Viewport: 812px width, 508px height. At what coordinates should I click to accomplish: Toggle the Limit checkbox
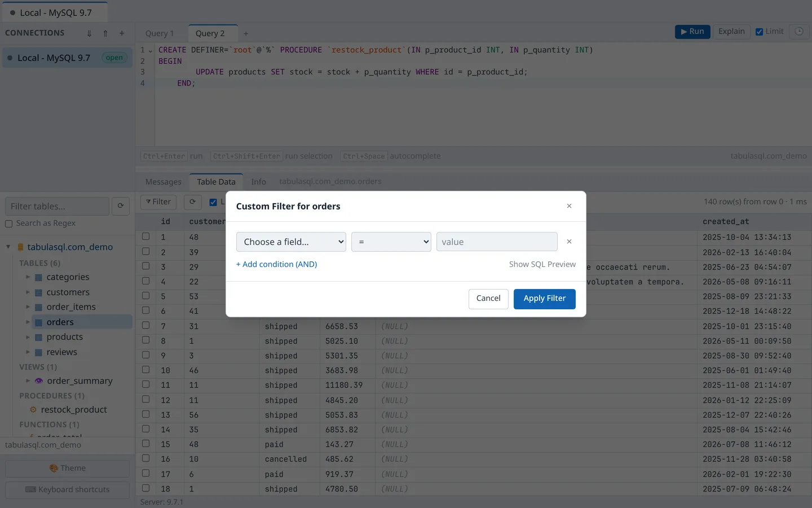click(760, 32)
